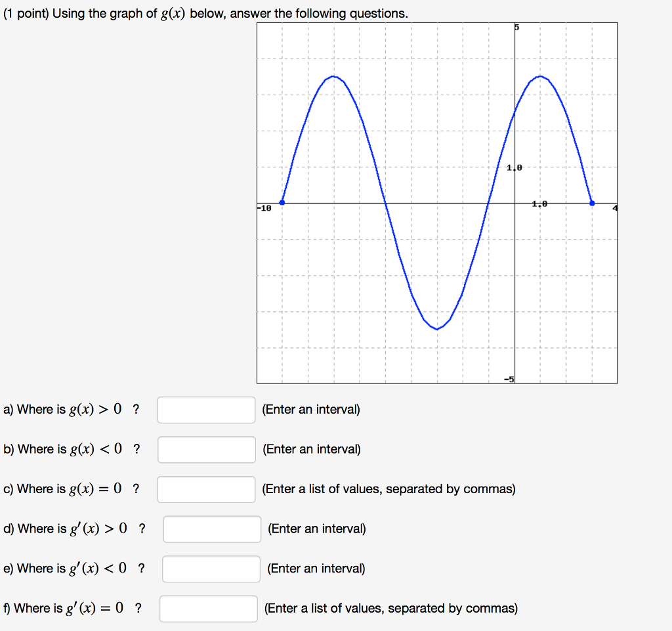
Task: Click the -10 label on the x-axis
Action: tap(264, 208)
